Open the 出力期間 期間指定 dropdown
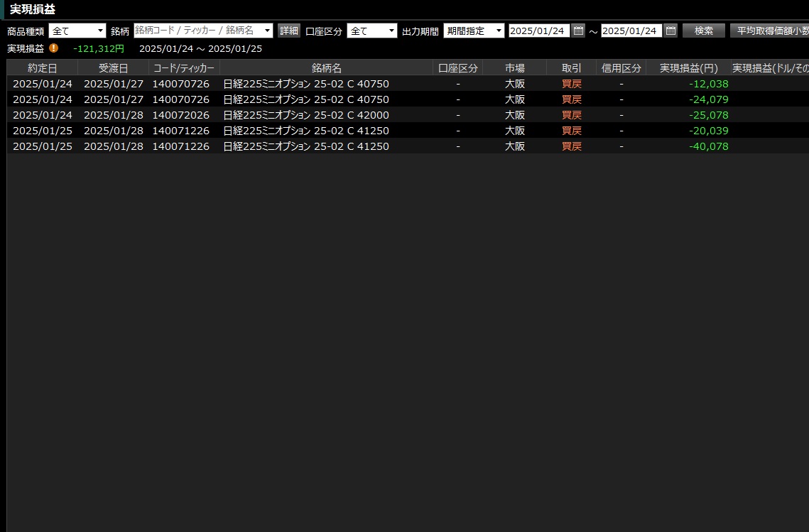Viewport: 809px width, 532px height. [x=474, y=31]
